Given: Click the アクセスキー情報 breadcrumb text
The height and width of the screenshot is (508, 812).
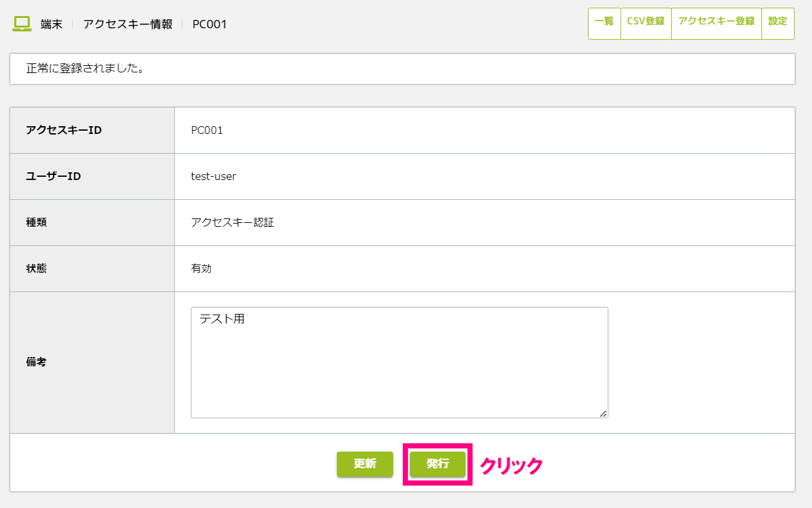Looking at the screenshot, I should tap(128, 24).
